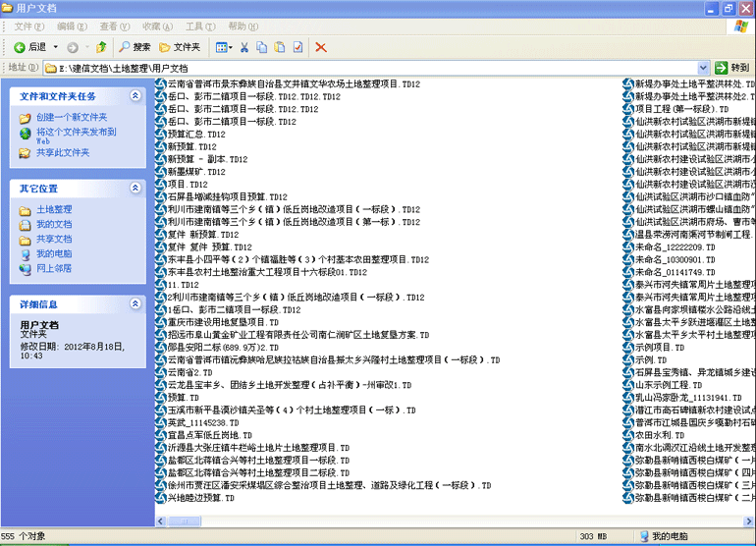Click the Copy icon in toolbar
Screen dimensions: 756x546
click(262, 47)
